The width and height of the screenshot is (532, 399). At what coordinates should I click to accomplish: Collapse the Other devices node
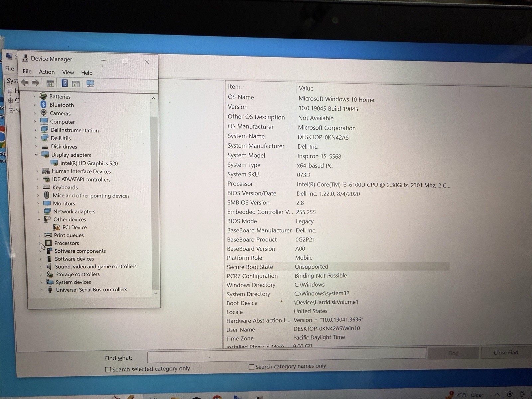(x=39, y=219)
